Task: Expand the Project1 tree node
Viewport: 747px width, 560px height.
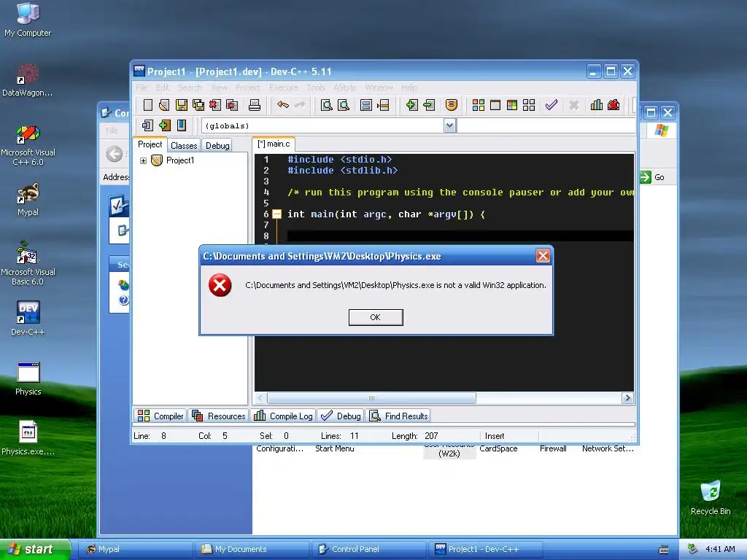Action: (143, 160)
